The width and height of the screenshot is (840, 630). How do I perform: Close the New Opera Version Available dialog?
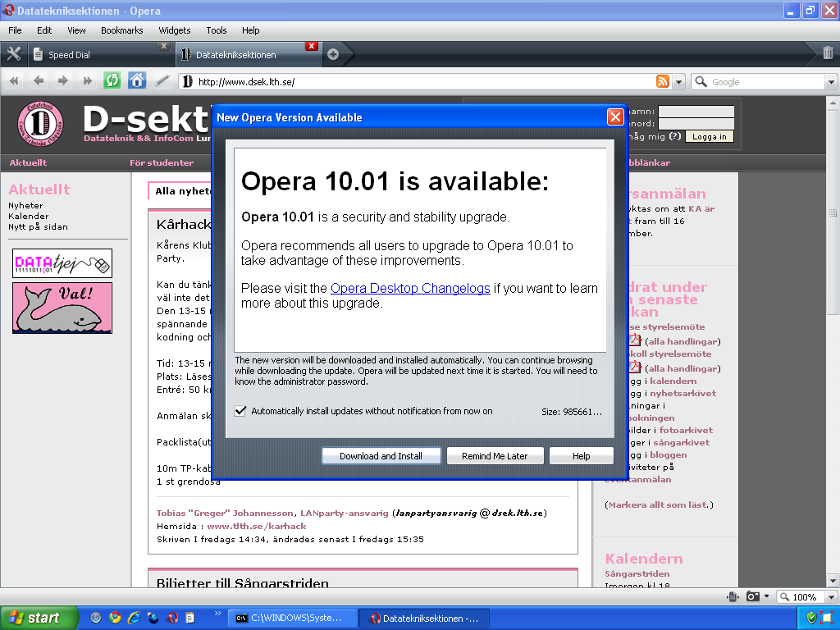click(x=615, y=116)
